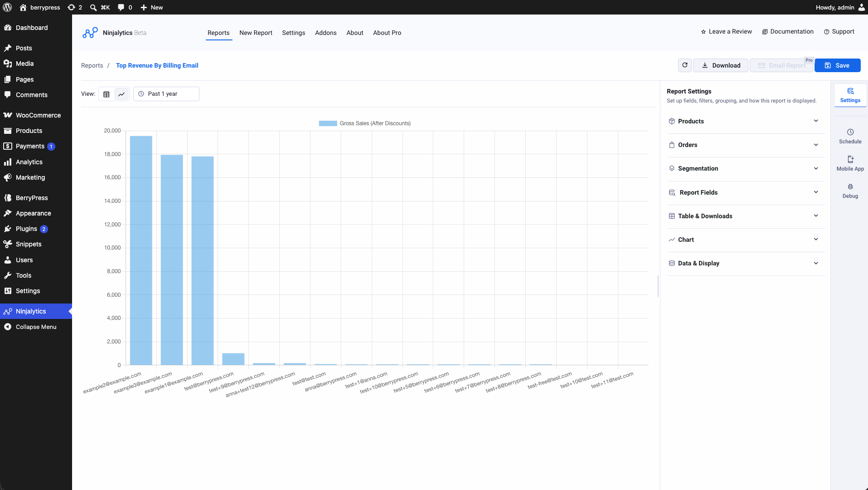Click the New content button in admin bar
Viewport: 868px width, 490px height.
(x=152, y=7)
